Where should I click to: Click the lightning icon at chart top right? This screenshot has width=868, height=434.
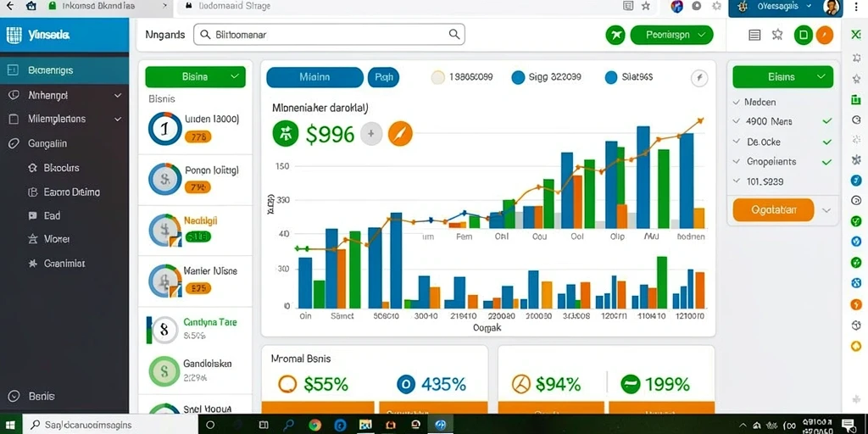coord(699,78)
